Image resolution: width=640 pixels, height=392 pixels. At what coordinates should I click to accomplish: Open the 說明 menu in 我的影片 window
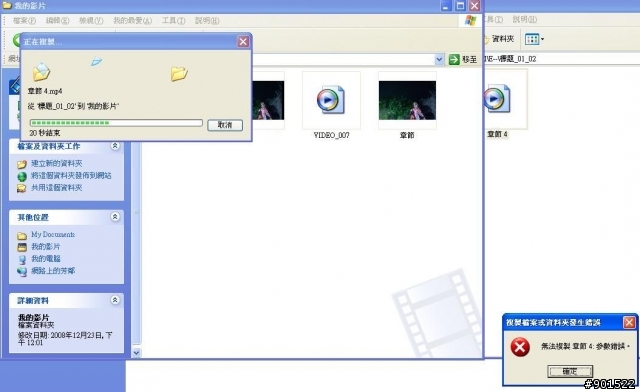(x=207, y=20)
